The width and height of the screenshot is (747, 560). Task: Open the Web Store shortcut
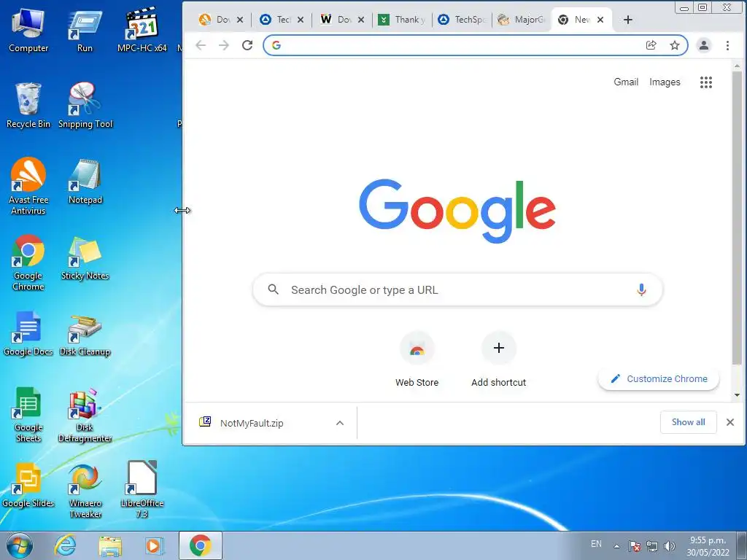(417, 359)
